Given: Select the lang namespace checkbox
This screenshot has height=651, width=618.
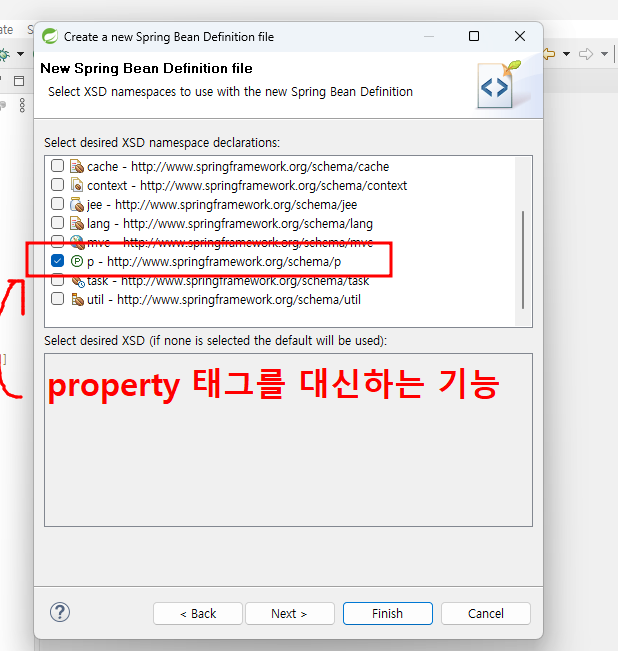Looking at the screenshot, I should 57,223.
